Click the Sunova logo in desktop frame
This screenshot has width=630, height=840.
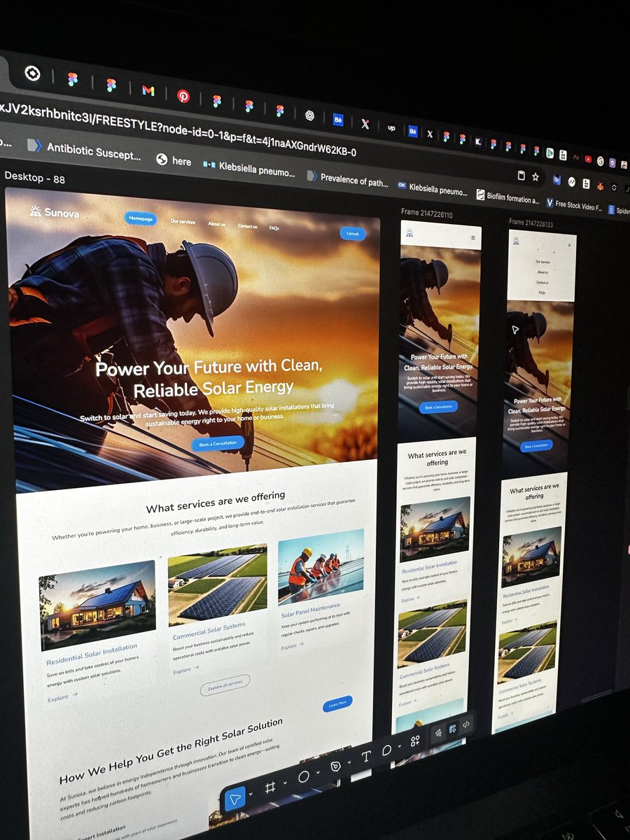(55, 212)
